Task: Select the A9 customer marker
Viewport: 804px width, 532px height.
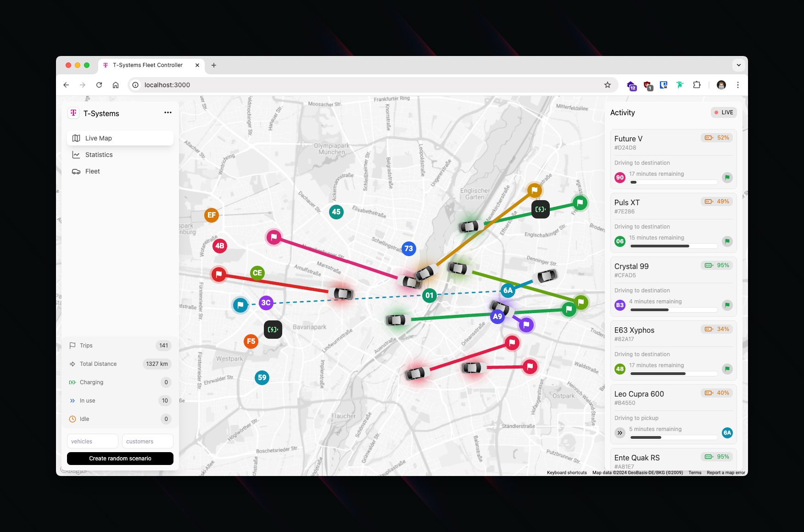Action: pyautogui.click(x=497, y=316)
